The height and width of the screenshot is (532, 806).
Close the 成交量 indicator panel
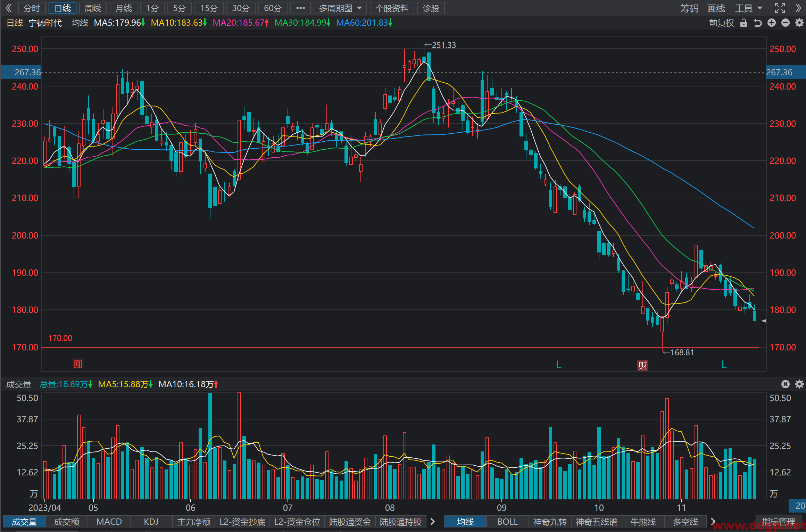[786, 384]
